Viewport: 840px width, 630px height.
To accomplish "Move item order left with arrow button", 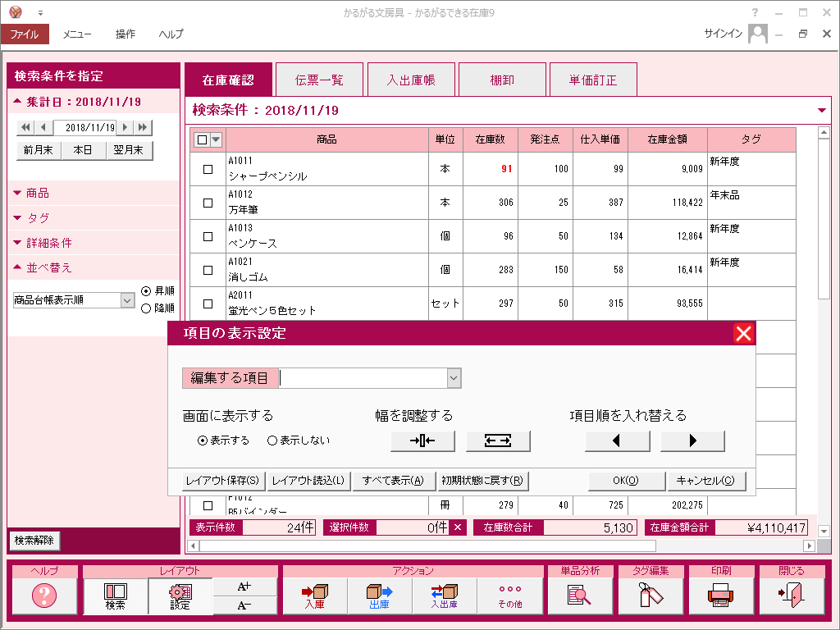I will (617, 441).
